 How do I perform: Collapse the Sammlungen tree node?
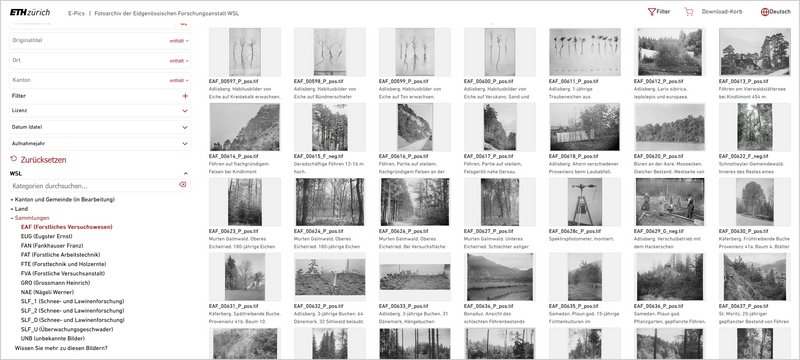(12, 218)
